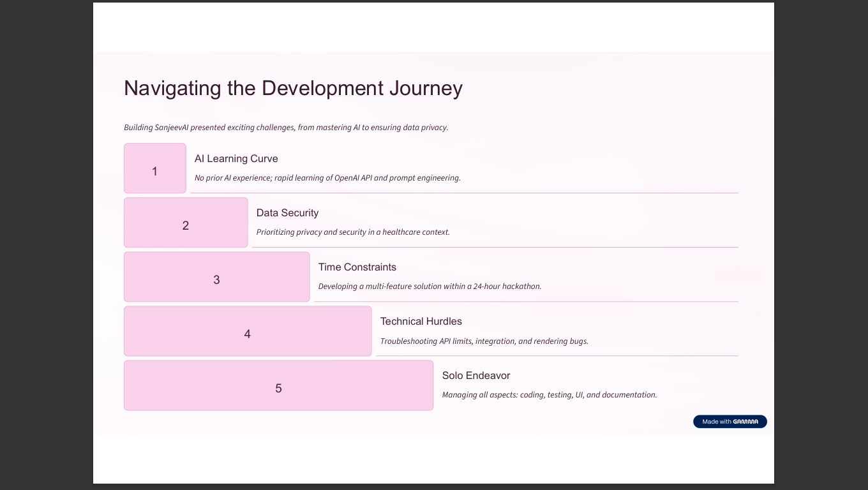Click text about 24-hour hackathon

click(x=430, y=286)
